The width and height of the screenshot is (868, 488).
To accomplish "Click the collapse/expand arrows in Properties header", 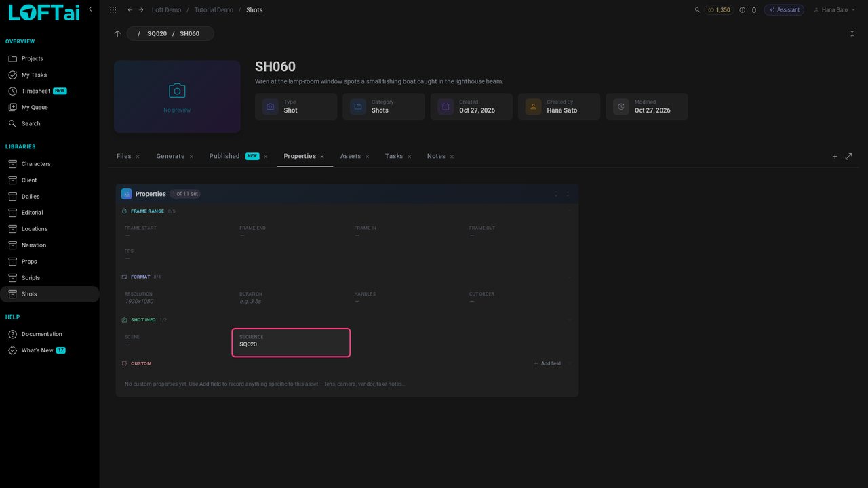I will [x=556, y=194].
